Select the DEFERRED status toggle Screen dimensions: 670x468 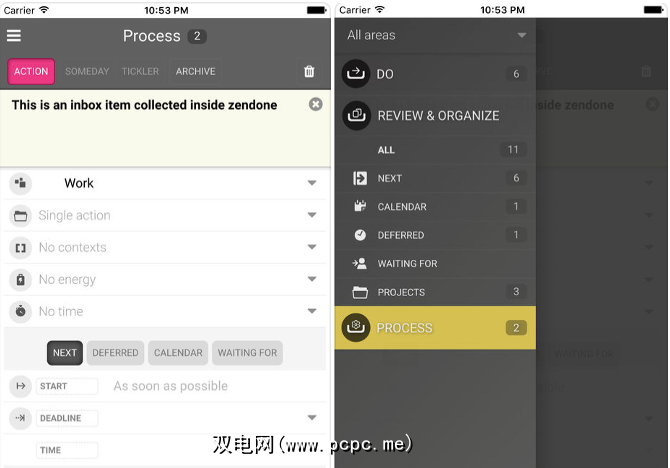tap(115, 353)
